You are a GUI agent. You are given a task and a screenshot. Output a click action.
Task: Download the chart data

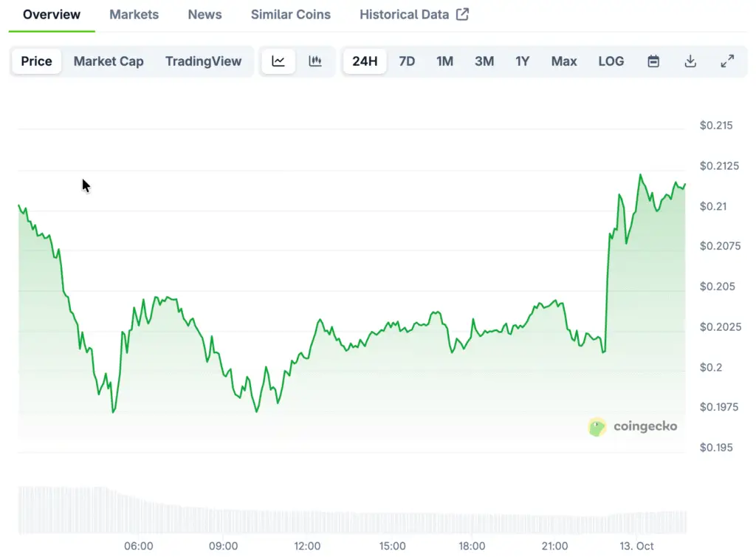[x=690, y=61]
